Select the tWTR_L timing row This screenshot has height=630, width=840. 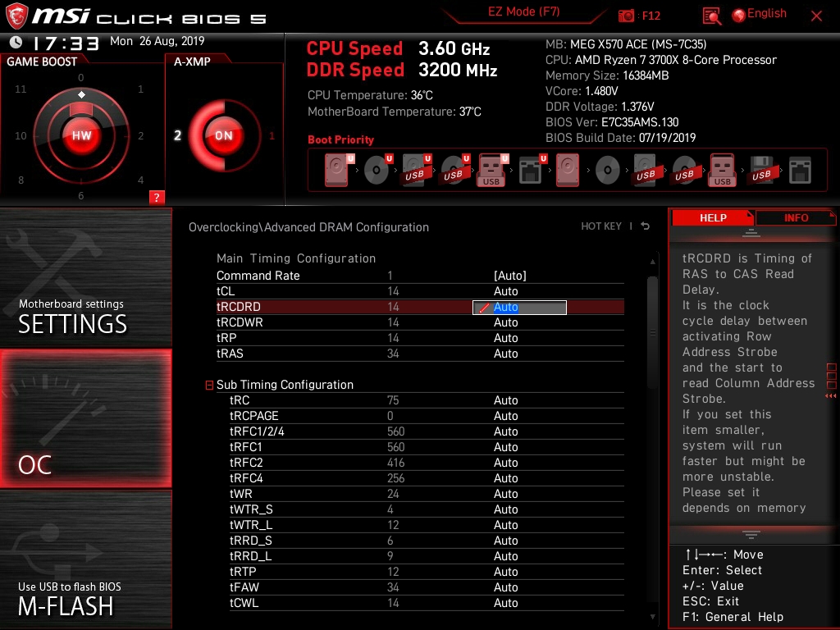tap(427, 525)
